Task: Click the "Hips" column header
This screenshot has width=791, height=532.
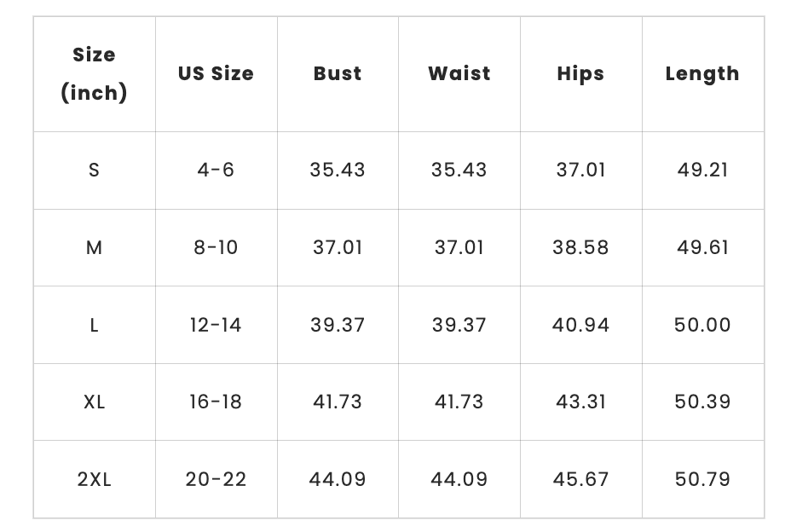Action: coord(580,73)
